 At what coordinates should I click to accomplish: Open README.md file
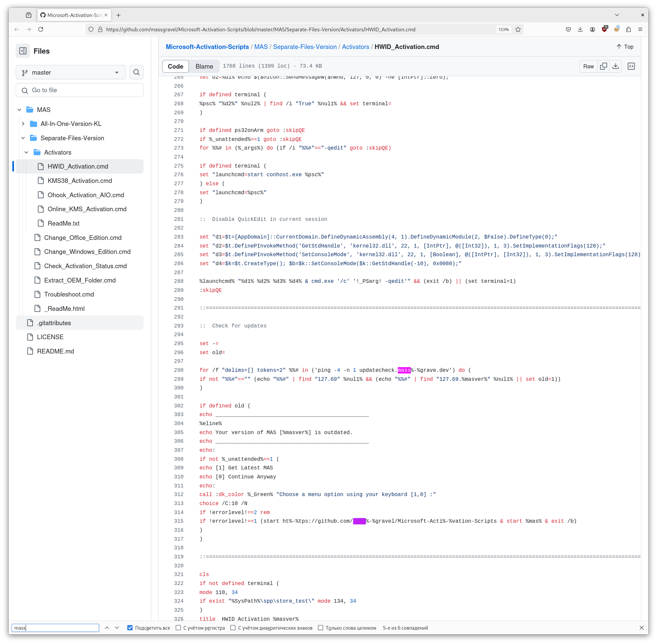click(x=56, y=351)
